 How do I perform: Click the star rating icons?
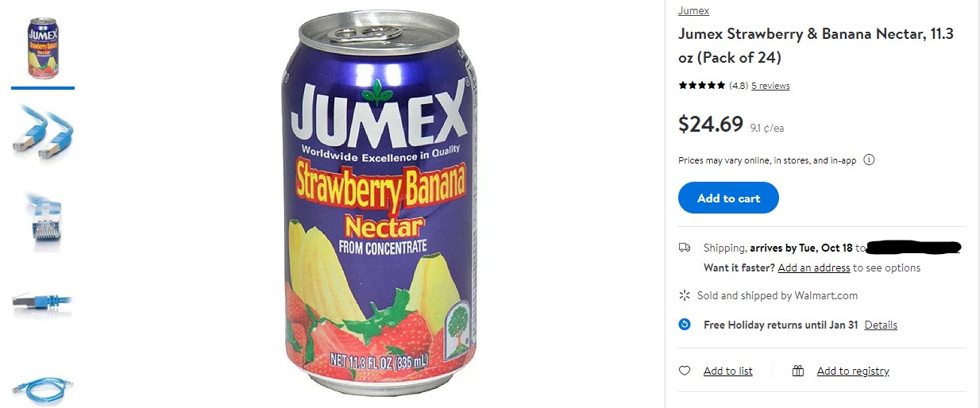[702, 86]
